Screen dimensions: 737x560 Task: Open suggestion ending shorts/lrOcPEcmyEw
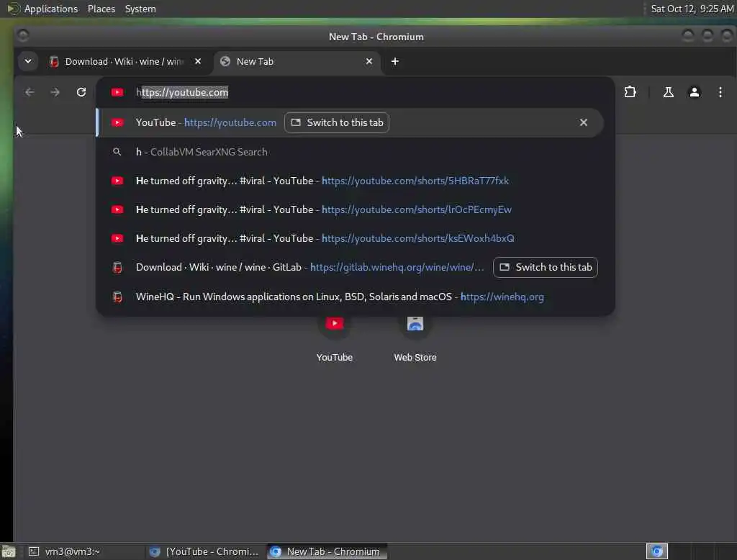[x=350, y=209]
